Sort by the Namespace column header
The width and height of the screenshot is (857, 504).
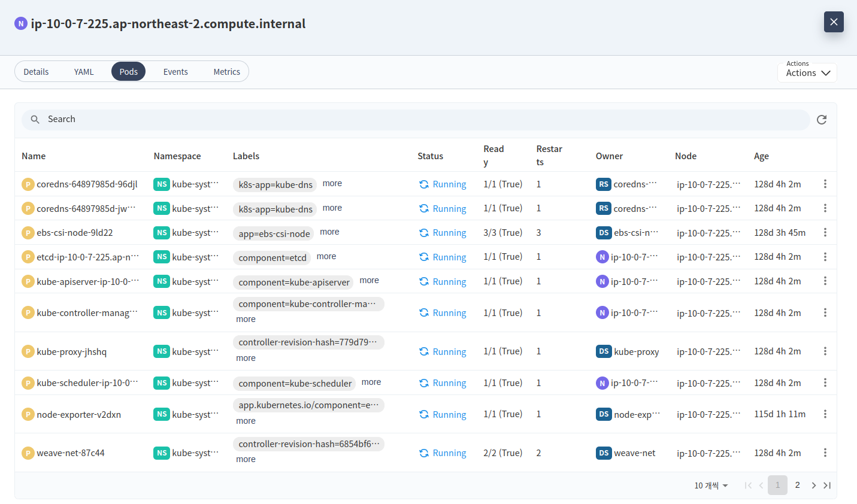click(177, 156)
